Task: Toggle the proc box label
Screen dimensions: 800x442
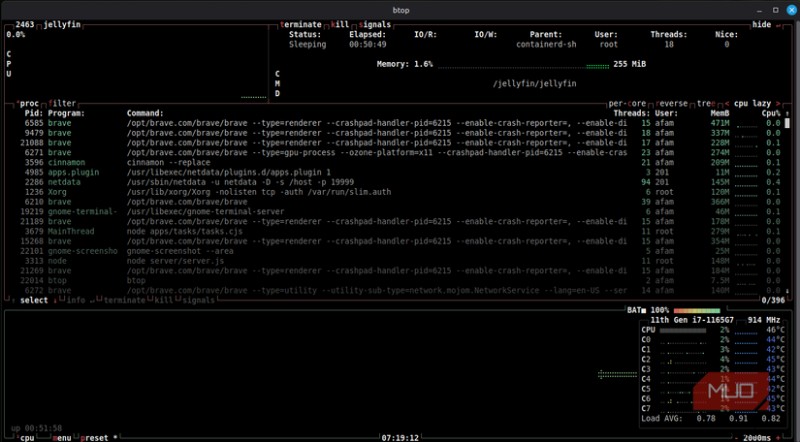Action: coord(28,103)
